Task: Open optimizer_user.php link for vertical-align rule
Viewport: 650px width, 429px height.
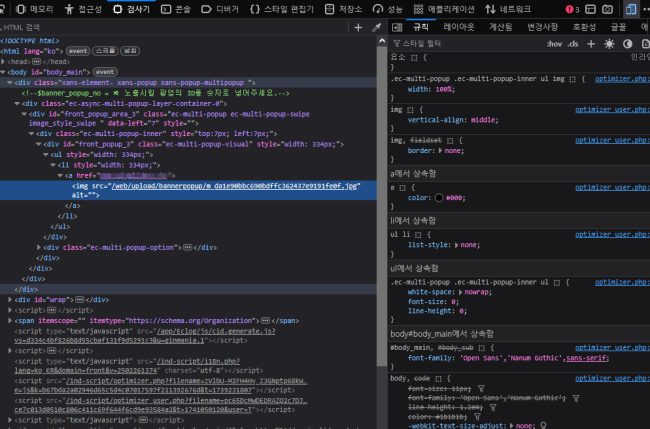Action: 612,110
